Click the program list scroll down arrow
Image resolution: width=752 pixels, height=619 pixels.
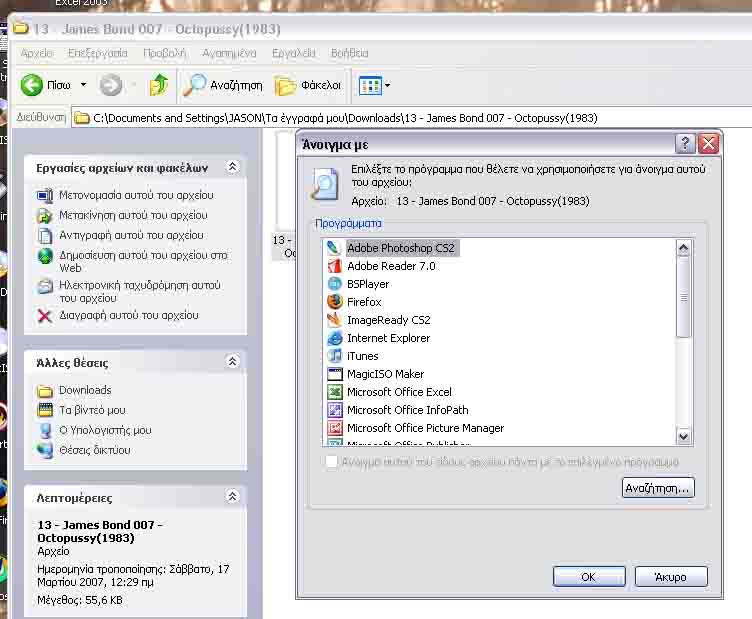683,436
